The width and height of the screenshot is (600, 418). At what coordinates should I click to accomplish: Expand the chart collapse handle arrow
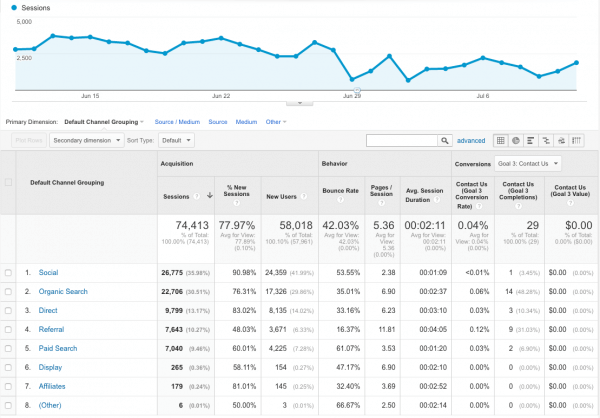(x=300, y=103)
